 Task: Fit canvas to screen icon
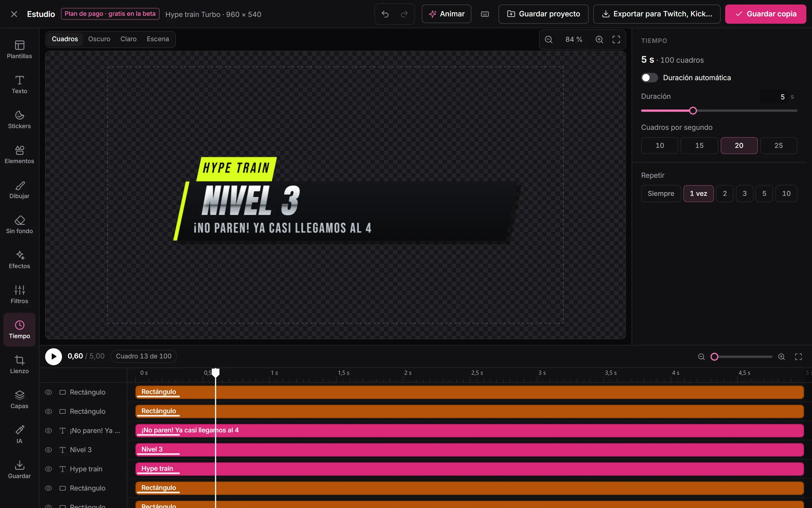coord(616,40)
